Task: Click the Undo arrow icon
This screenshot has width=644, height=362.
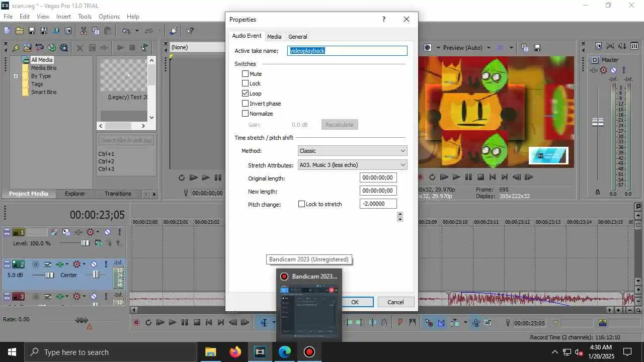Action: click(126, 31)
